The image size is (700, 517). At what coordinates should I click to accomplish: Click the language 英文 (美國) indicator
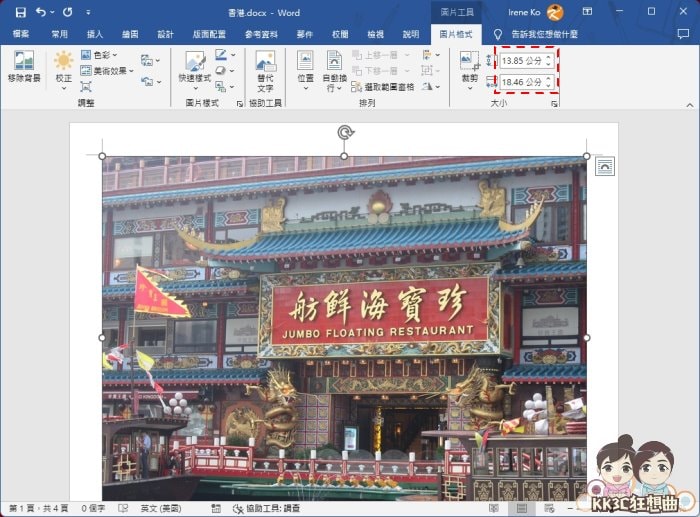coord(161,508)
